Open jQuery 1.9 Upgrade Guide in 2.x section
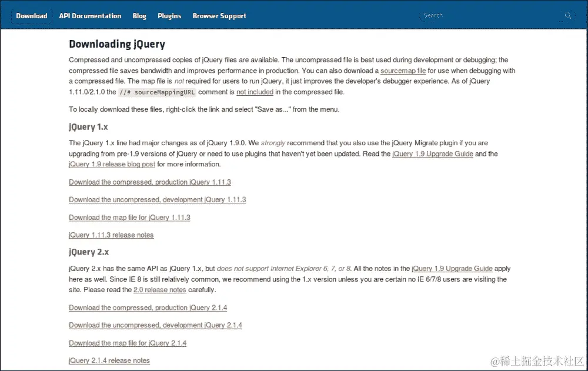The width and height of the screenshot is (588, 371). [452, 269]
